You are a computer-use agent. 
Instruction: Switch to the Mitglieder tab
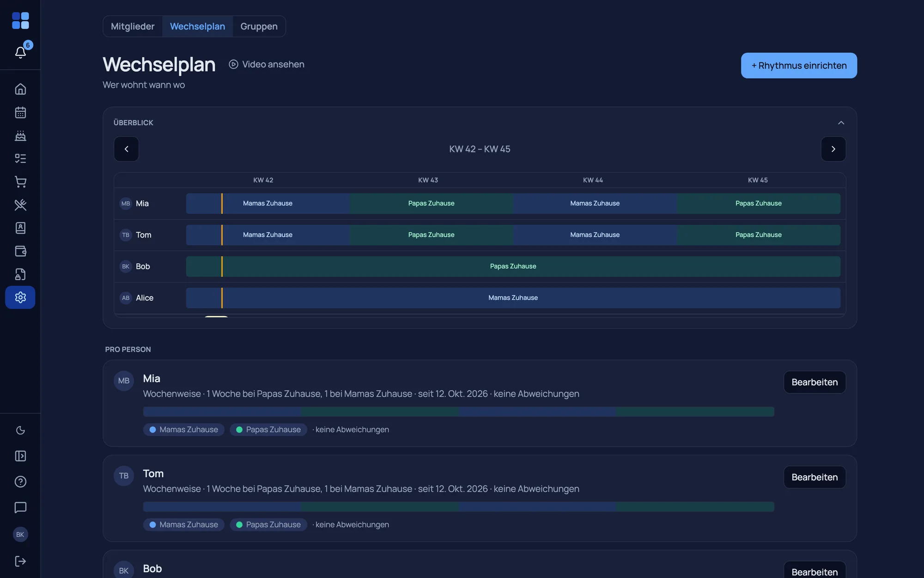pos(133,26)
